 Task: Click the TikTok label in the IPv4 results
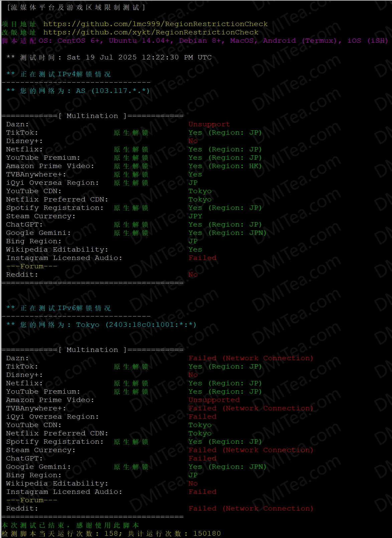(x=22, y=133)
